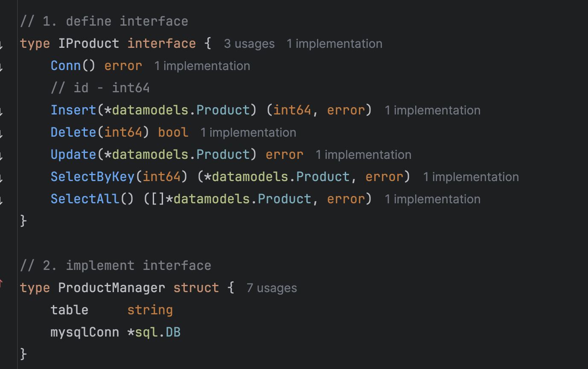Click the "error" return type on the Conn line

tap(123, 66)
